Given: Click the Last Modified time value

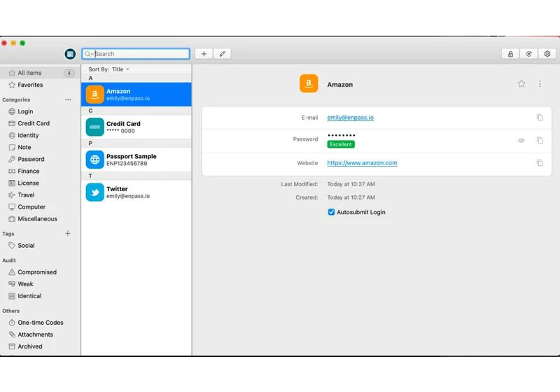Looking at the screenshot, I should click(351, 184).
